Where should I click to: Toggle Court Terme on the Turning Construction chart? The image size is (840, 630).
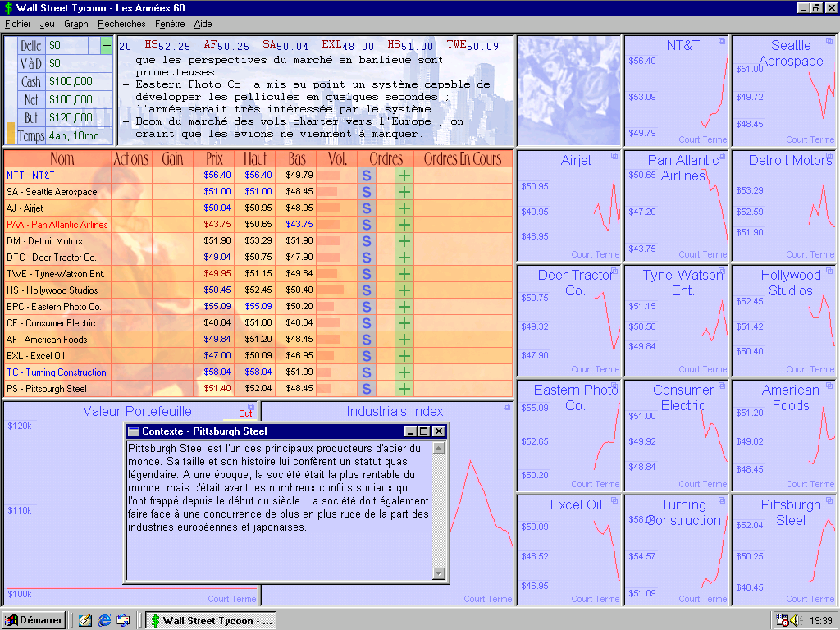click(x=703, y=599)
